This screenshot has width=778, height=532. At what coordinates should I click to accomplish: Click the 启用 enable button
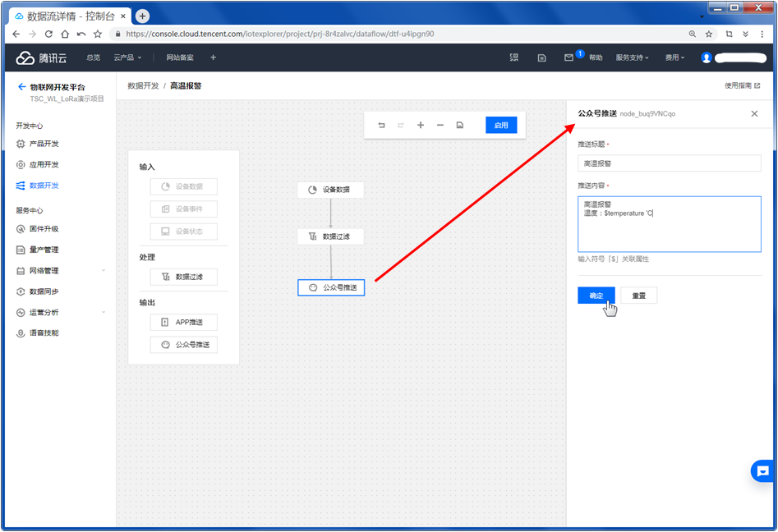click(x=501, y=125)
